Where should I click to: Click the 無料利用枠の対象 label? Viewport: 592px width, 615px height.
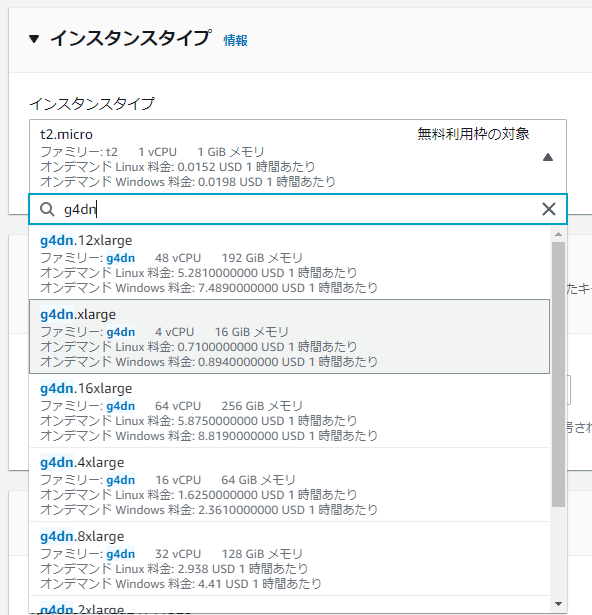[473, 134]
